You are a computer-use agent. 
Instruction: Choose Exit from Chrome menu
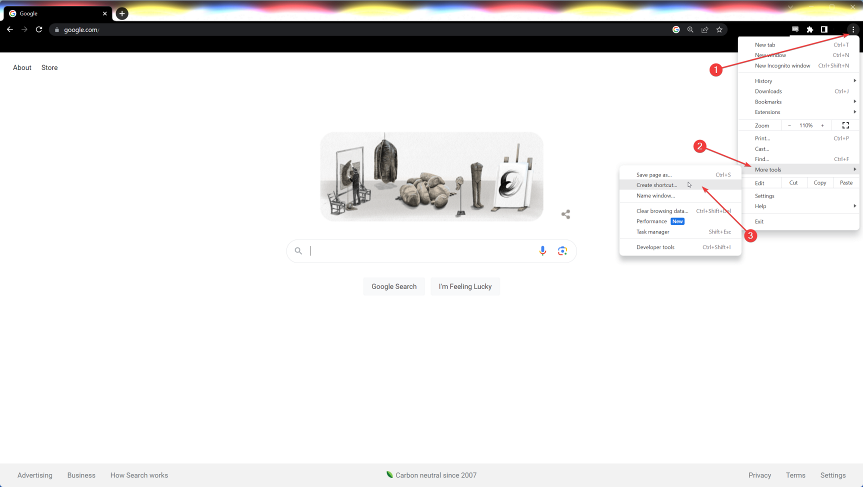799,221
